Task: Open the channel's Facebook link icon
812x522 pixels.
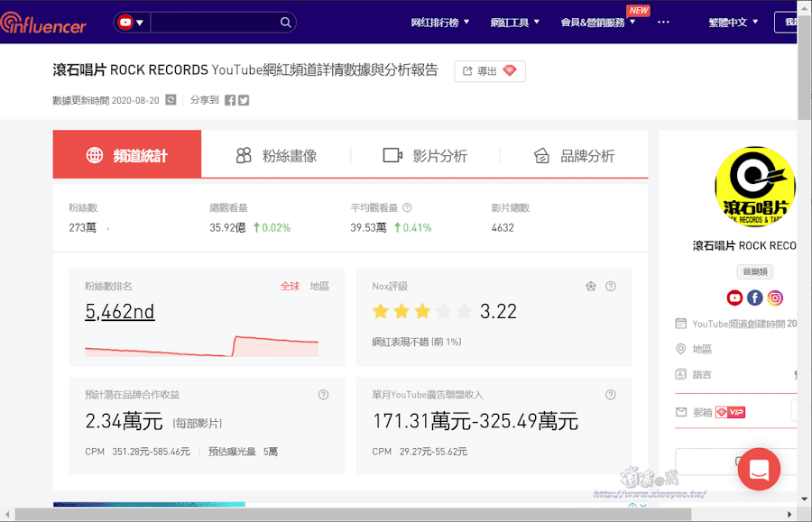Action: coord(755,298)
